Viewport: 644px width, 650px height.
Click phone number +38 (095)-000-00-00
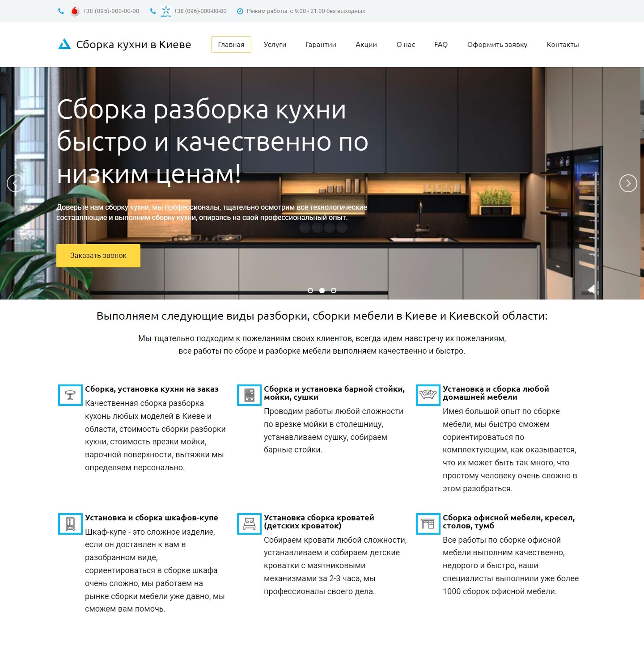pyautogui.click(x=111, y=11)
